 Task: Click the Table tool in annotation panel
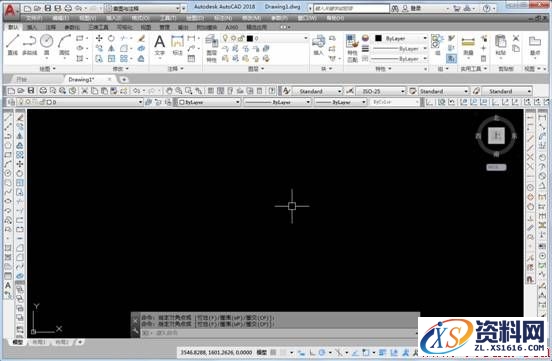tap(191, 58)
